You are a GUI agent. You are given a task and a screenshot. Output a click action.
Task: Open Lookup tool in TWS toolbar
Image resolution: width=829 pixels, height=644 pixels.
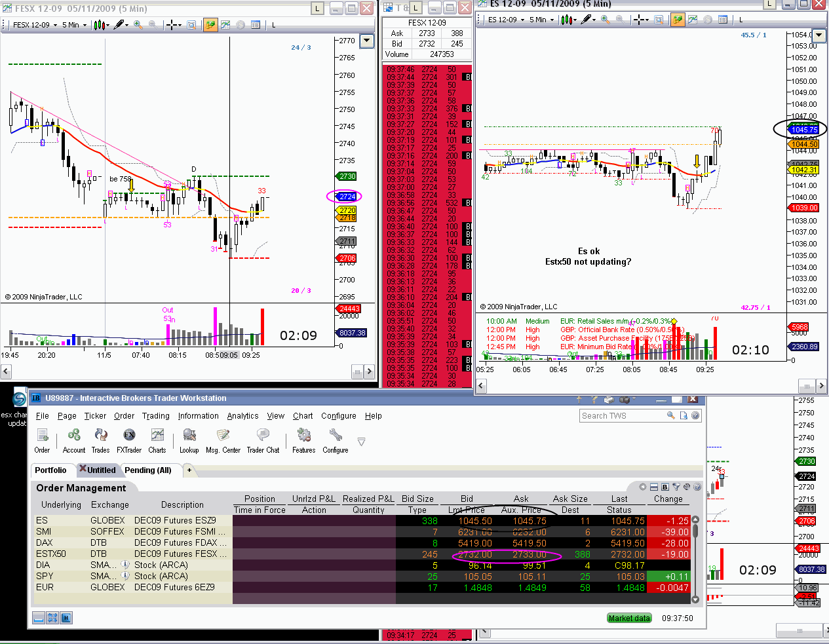(189, 440)
